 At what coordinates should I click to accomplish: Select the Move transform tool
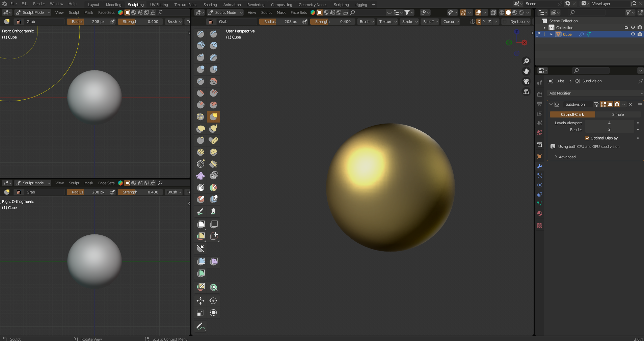point(200,301)
